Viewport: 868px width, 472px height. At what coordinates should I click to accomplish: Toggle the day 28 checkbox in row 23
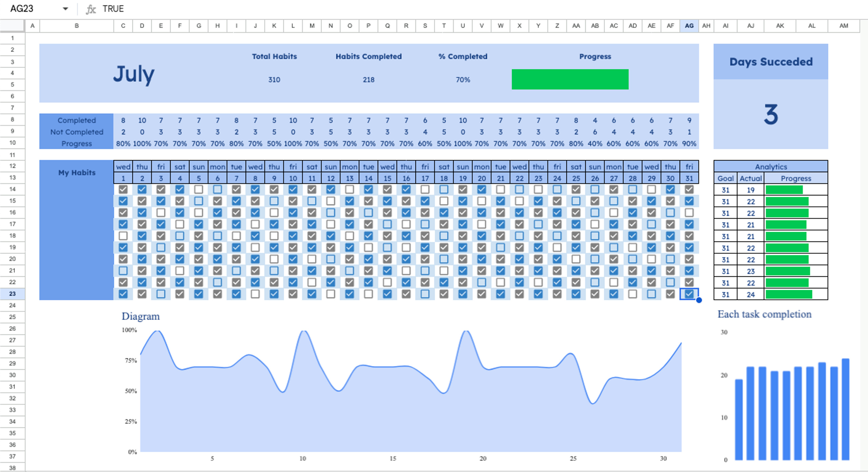[x=632, y=294]
